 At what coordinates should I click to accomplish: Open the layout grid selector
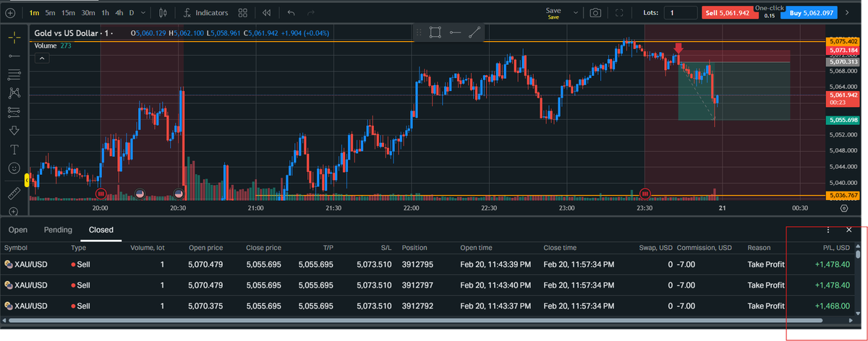(x=243, y=12)
